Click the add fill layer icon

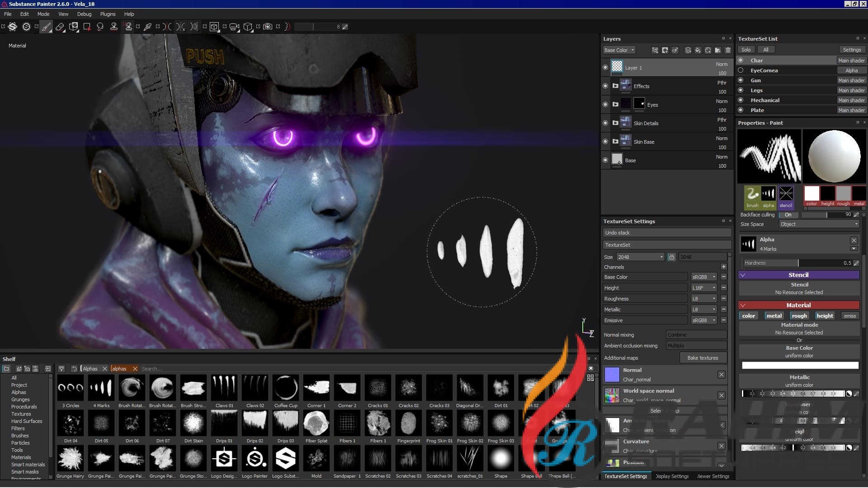698,50
